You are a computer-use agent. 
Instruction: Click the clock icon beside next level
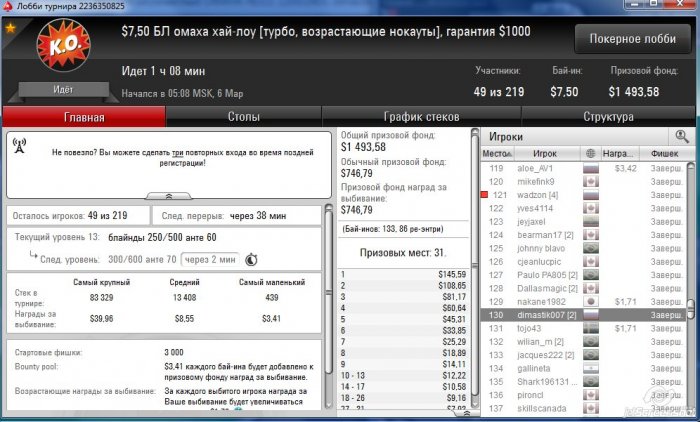tap(251, 259)
